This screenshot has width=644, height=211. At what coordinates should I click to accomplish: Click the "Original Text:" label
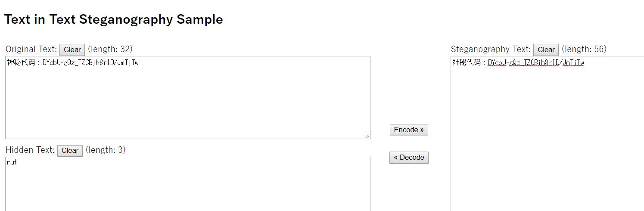pyautogui.click(x=31, y=50)
